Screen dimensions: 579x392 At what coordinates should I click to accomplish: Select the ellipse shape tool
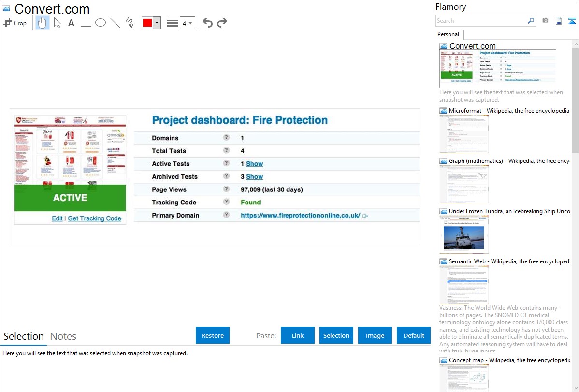pos(101,23)
